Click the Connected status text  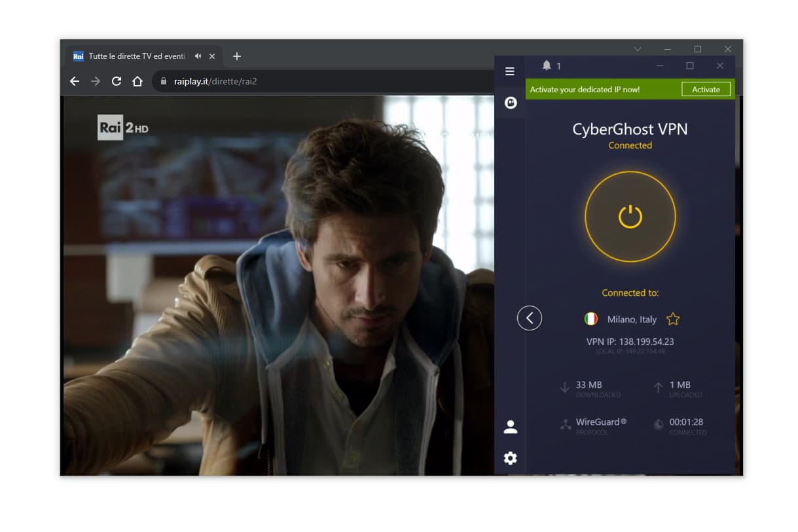pos(630,145)
